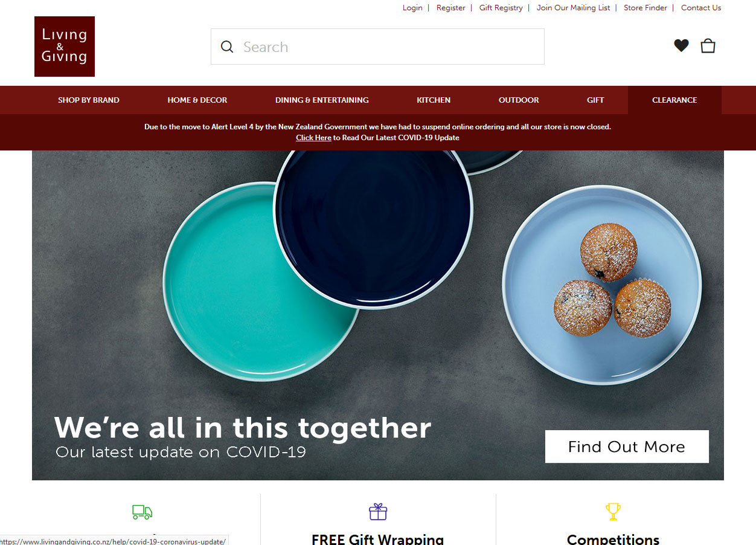This screenshot has width=756, height=545.
Task: Open the shopping bag cart icon
Action: [708, 45]
